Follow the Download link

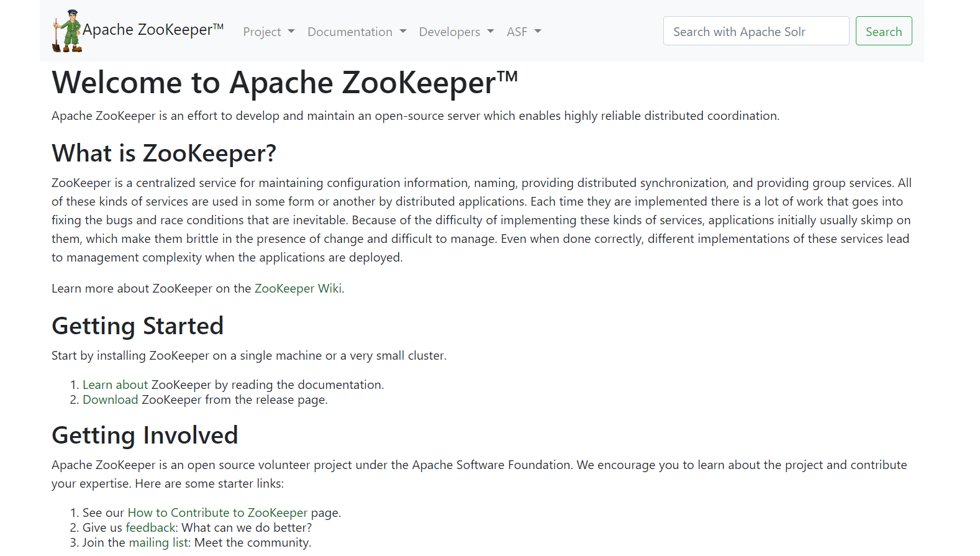111,399
